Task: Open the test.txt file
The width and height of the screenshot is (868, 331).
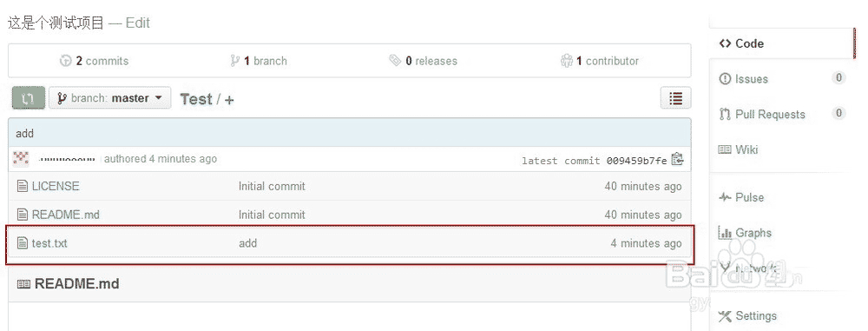Action: [49, 243]
